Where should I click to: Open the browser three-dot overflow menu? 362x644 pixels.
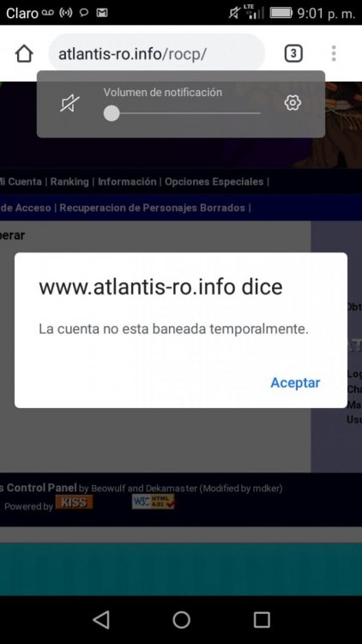[x=334, y=54]
